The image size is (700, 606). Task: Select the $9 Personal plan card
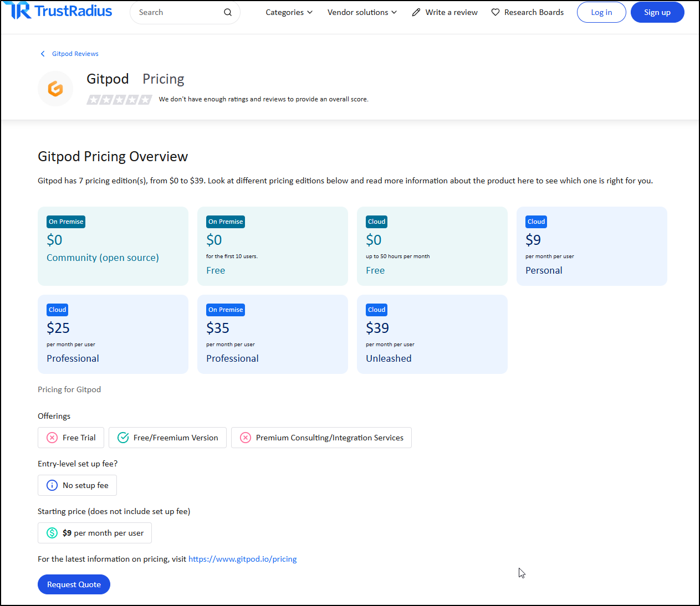592,246
